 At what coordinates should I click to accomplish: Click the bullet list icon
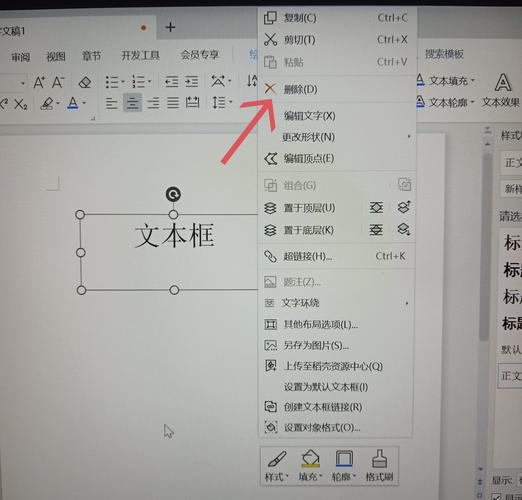tap(112, 82)
